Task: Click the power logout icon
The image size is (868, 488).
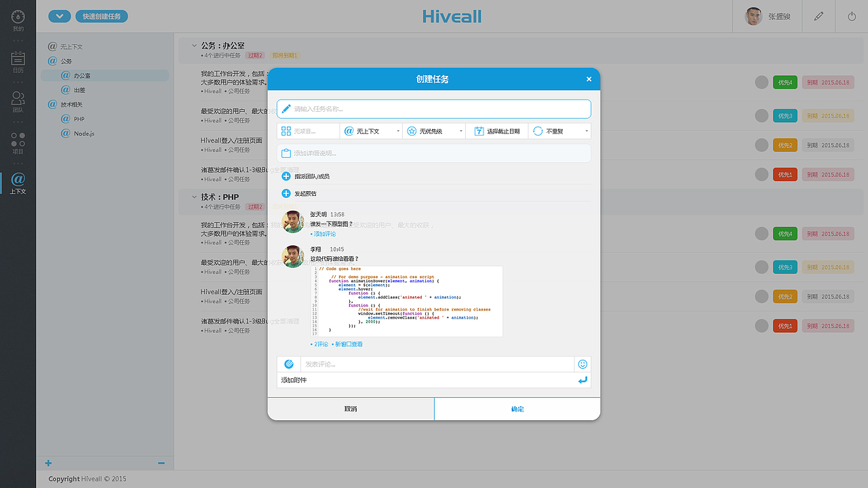Action: (852, 16)
